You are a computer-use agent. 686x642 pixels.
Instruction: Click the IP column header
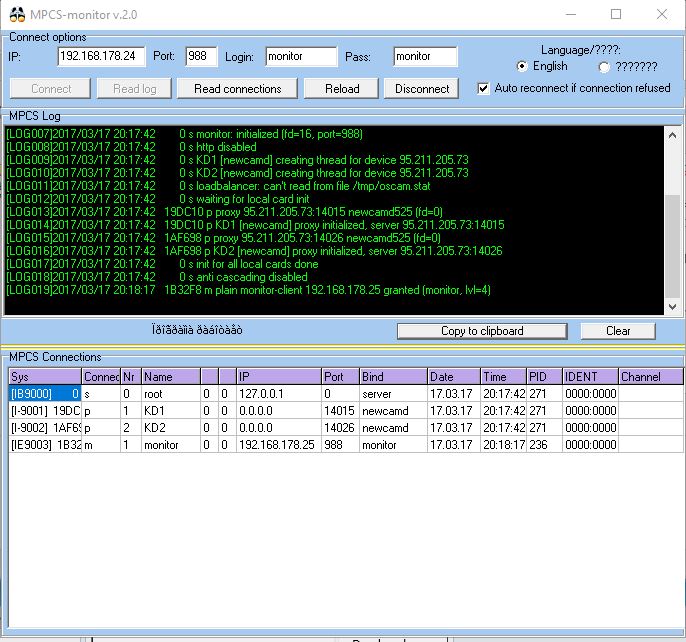[279, 376]
